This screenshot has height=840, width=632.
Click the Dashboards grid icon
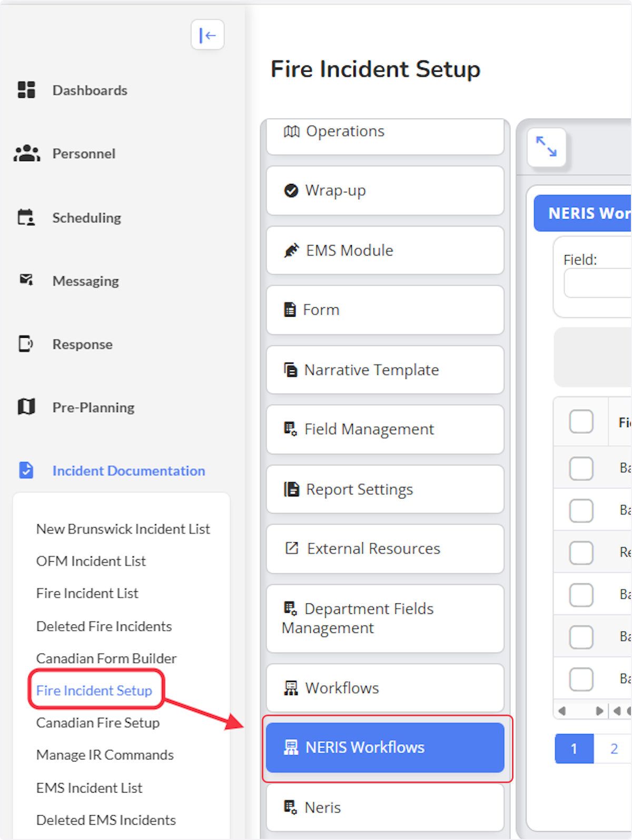[26, 90]
